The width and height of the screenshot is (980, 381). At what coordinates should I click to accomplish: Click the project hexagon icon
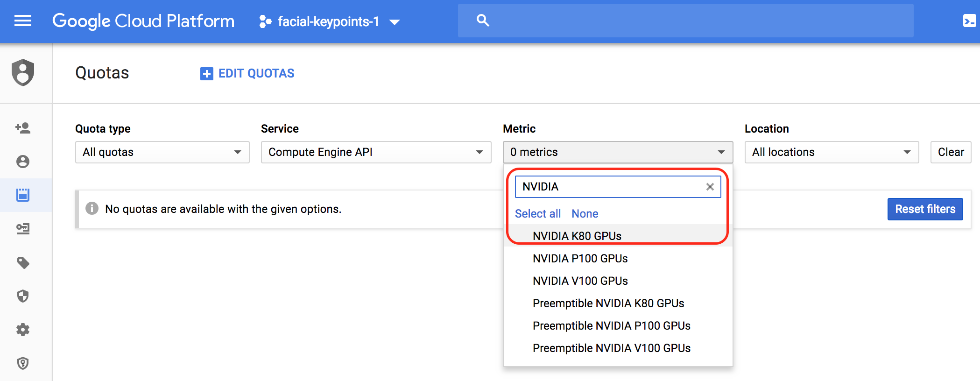[x=265, y=21]
